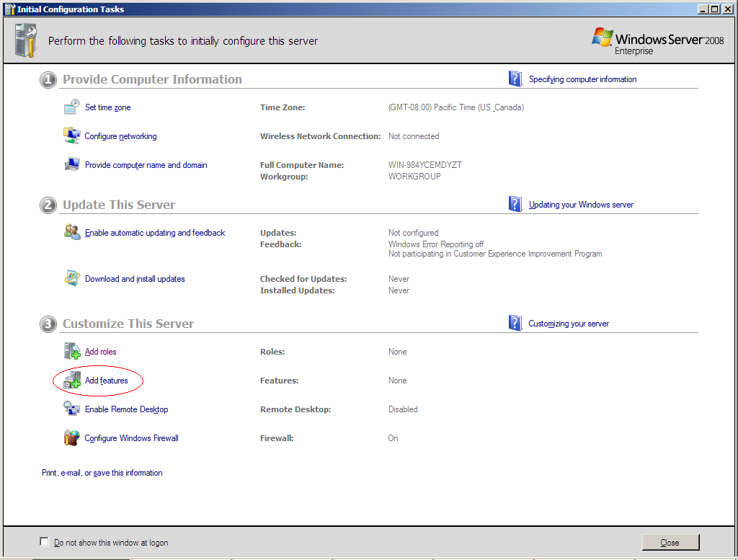738x560 pixels.
Task: Open Customizing your server help link
Action: tap(569, 324)
